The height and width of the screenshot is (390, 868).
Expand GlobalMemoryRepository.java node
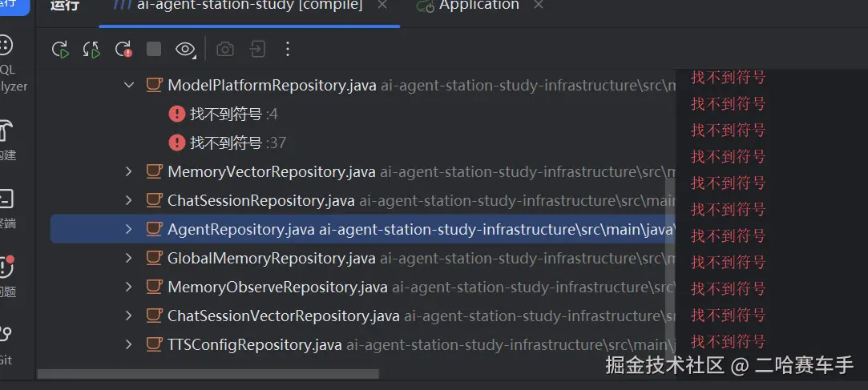(x=128, y=258)
